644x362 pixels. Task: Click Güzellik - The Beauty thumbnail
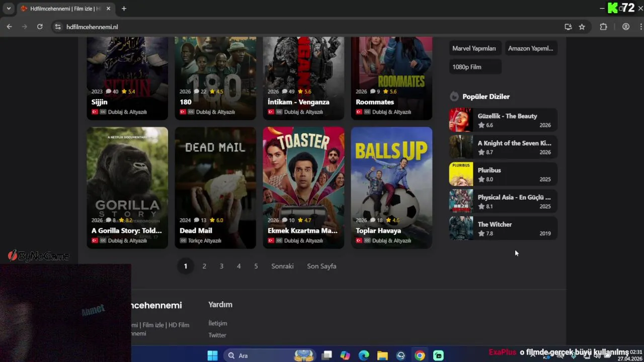[461, 120]
